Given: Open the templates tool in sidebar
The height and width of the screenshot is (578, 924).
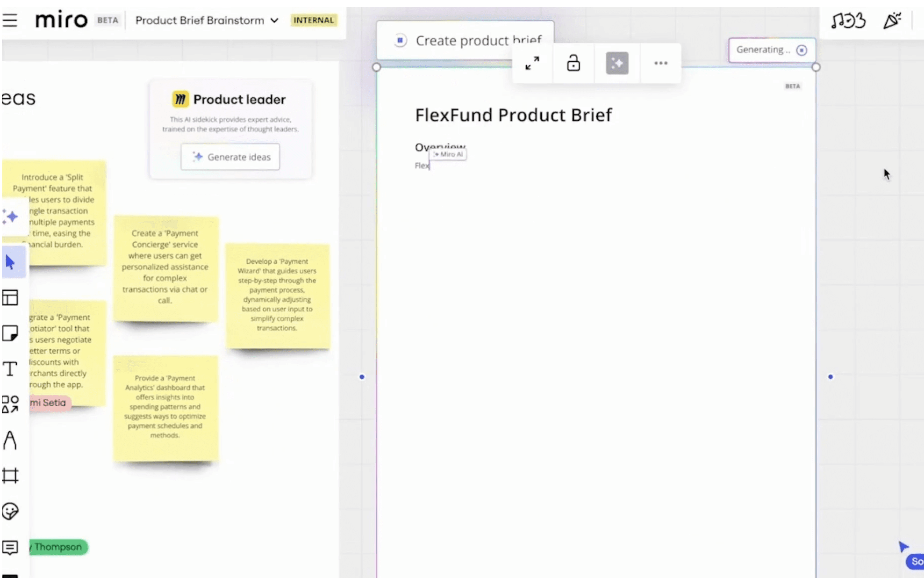Looking at the screenshot, I should pyautogui.click(x=10, y=297).
